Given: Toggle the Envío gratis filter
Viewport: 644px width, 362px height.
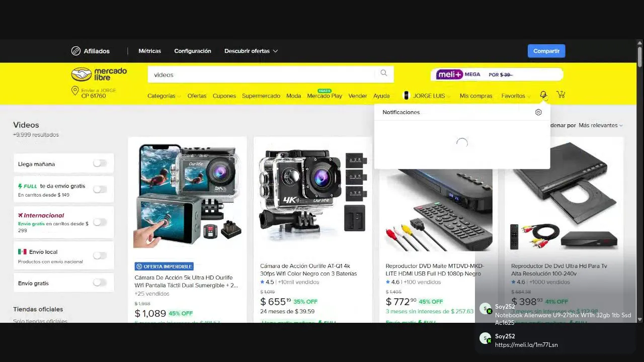Looking at the screenshot, I should [100, 283].
